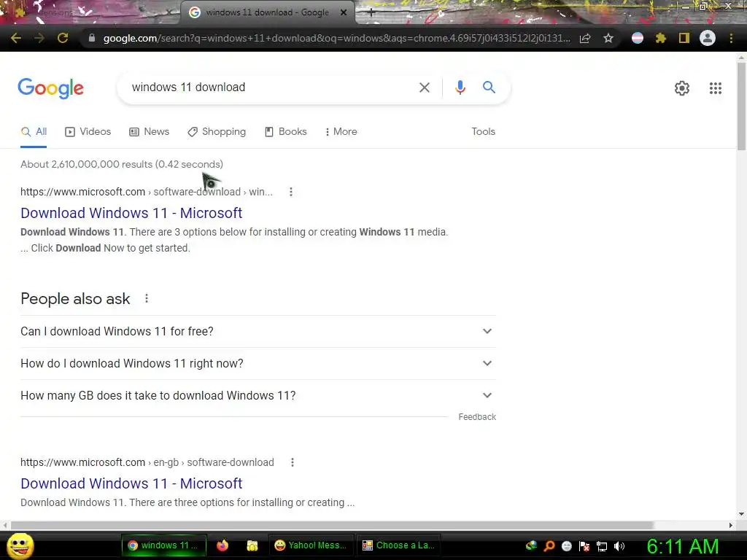
Task: Select the 'windows 11 download - Google' tab
Action: tap(267, 13)
